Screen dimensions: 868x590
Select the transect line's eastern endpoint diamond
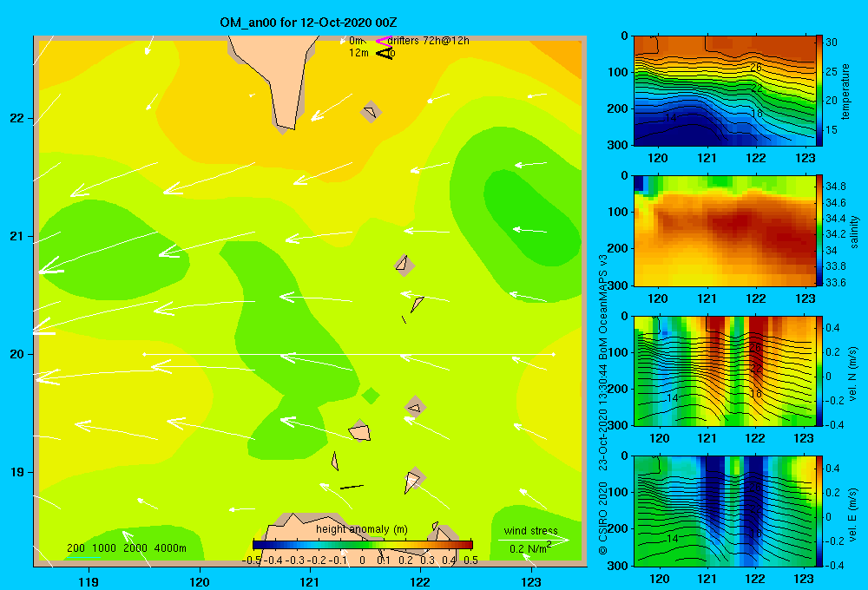click(554, 354)
